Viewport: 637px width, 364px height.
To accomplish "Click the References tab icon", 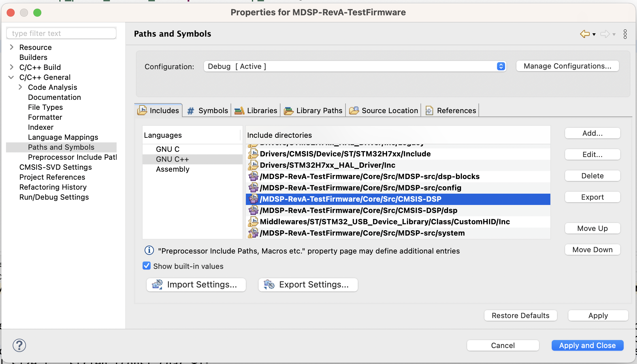I will 429,110.
